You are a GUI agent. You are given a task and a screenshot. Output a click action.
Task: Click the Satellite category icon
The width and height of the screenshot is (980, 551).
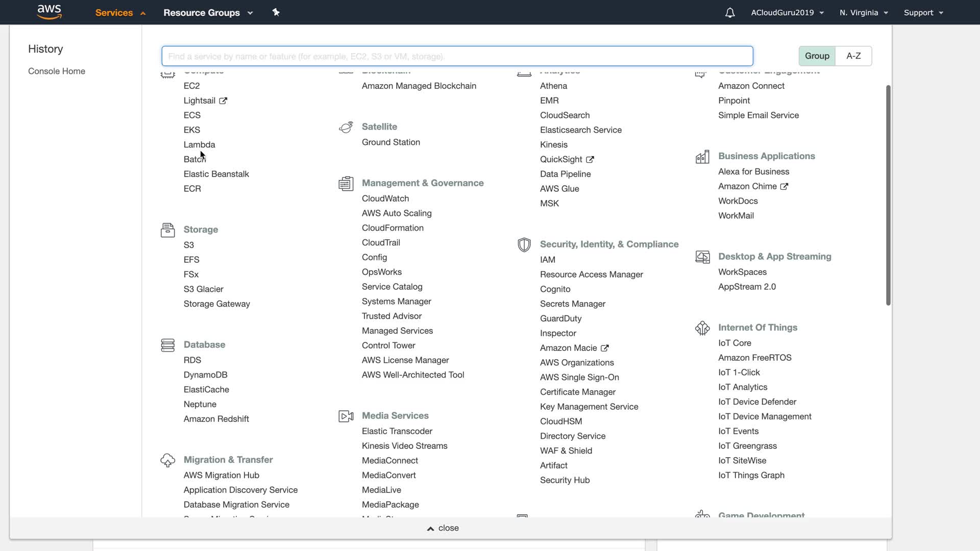pos(346,127)
